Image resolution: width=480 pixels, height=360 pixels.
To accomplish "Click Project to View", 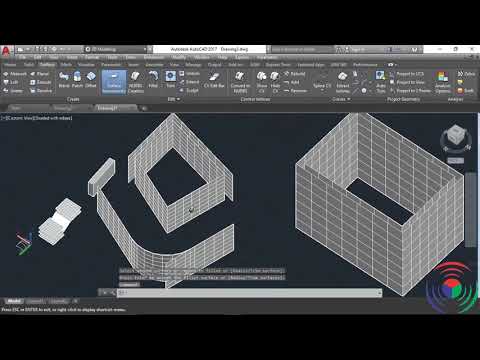I will tap(407, 82).
